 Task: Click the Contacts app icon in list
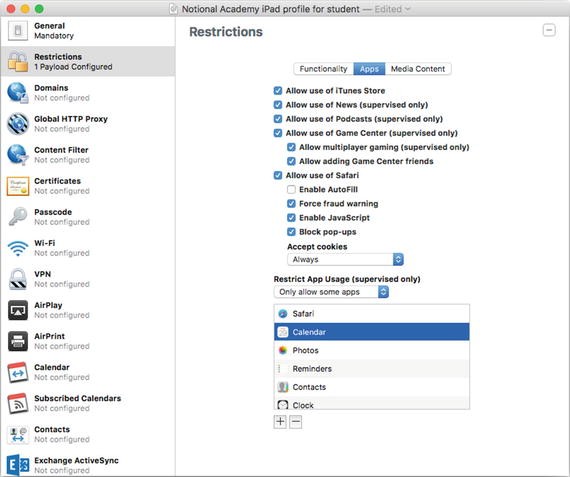click(x=283, y=387)
